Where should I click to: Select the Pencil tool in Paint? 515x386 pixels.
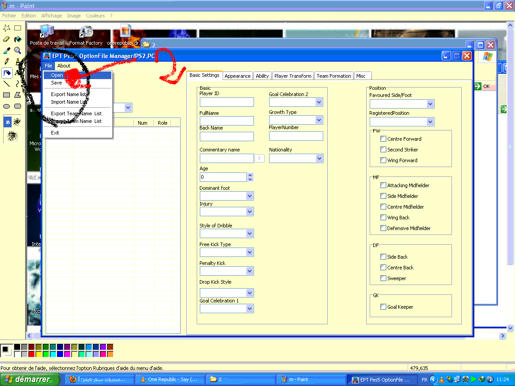pyautogui.click(x=7, y=61)
